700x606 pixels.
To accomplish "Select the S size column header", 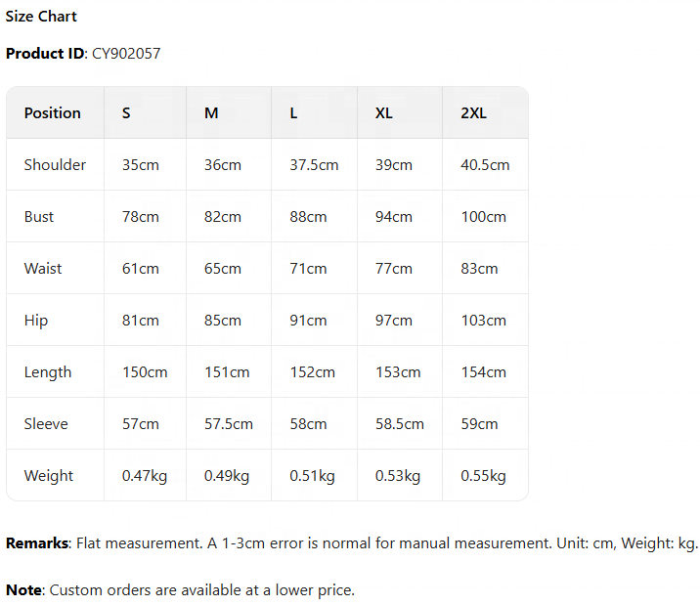I will (126, 113).
